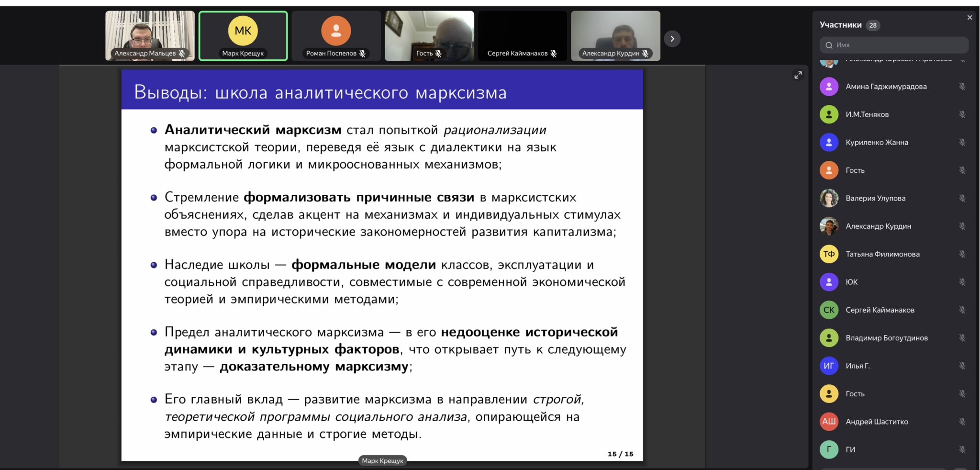
Task: Open Амина Гаджимурадова purple avatar
Action: pos(829,87)
